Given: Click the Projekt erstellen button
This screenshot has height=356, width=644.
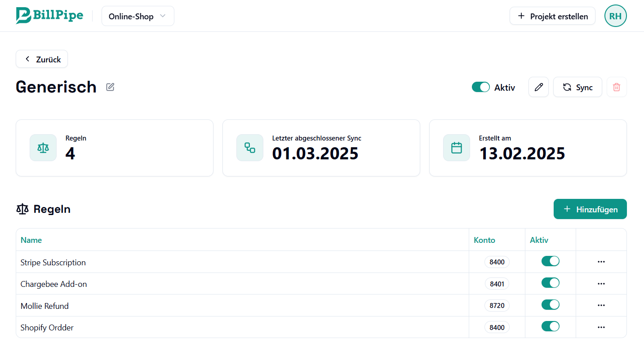Looking at the screenshot, I should (552, 16).
